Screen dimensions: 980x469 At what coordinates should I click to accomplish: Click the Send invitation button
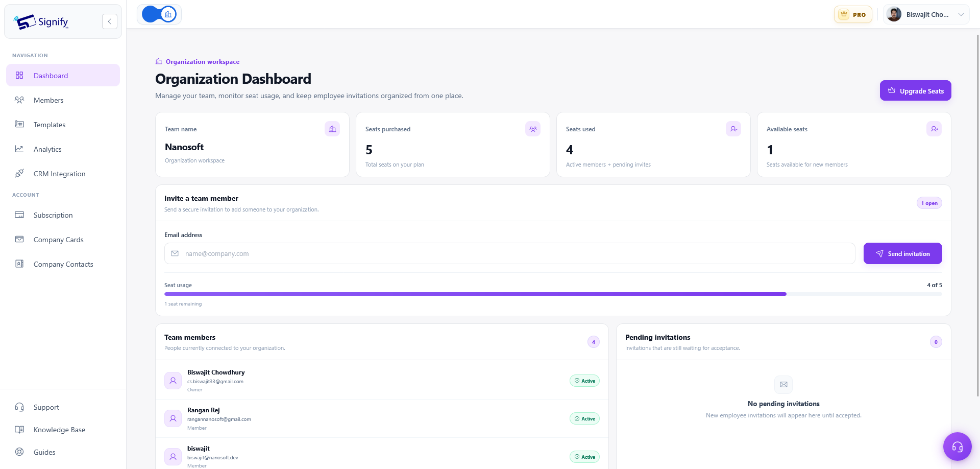click(x=902, y=253)
